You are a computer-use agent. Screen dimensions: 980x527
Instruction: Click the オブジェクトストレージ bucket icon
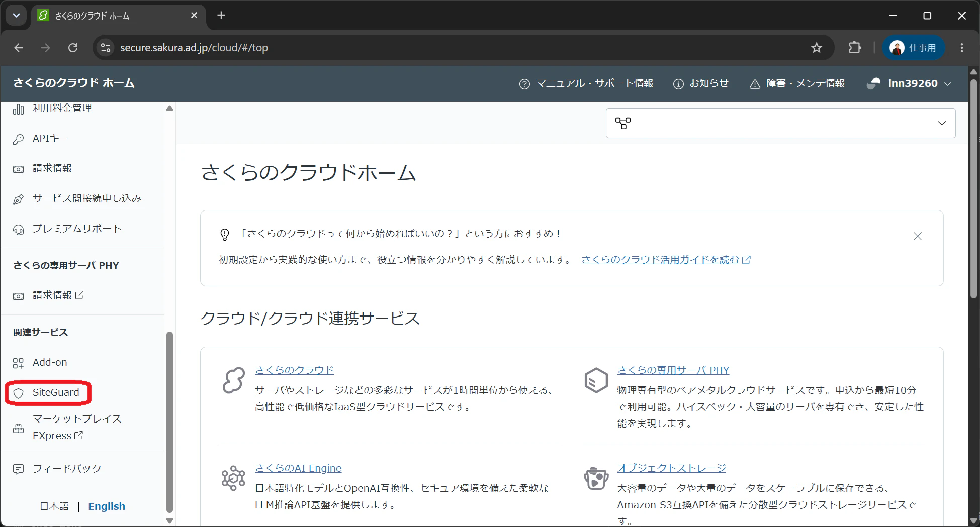[x=596, y=478]
